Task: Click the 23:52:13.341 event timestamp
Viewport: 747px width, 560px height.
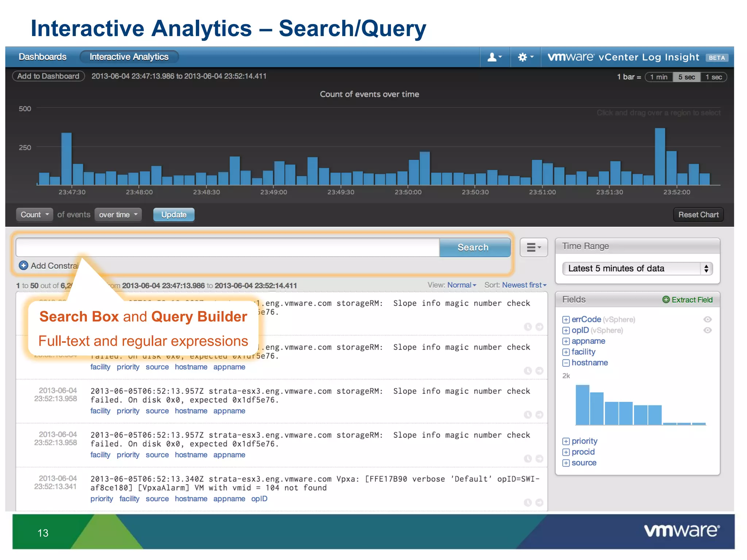Action: point(55,482)
